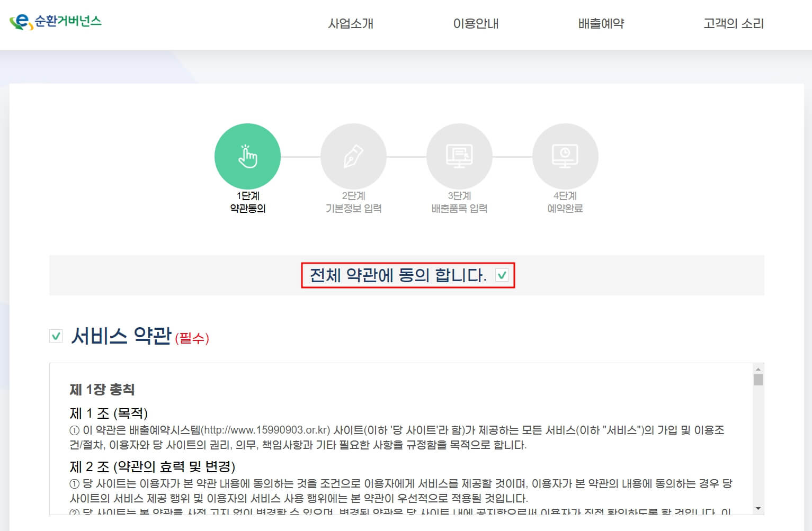Click the scrollbar up arrow on terms box
812x531 pixels.
tap(757, 369)
